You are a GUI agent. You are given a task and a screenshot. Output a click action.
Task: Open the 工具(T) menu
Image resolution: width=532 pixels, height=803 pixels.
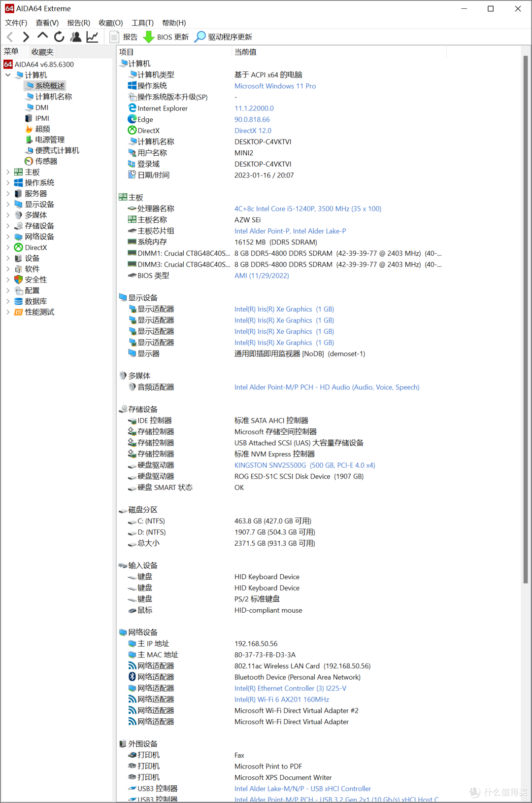pos(142,23)
